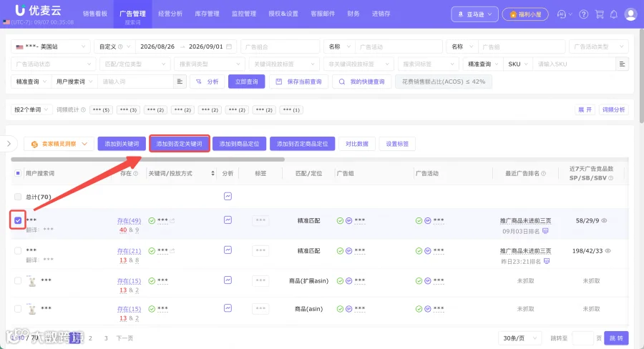The image size is (644, 349).
Task: Open the 亚马逊 platform selector
Action: pyautogui.click(x=474, y=14)
